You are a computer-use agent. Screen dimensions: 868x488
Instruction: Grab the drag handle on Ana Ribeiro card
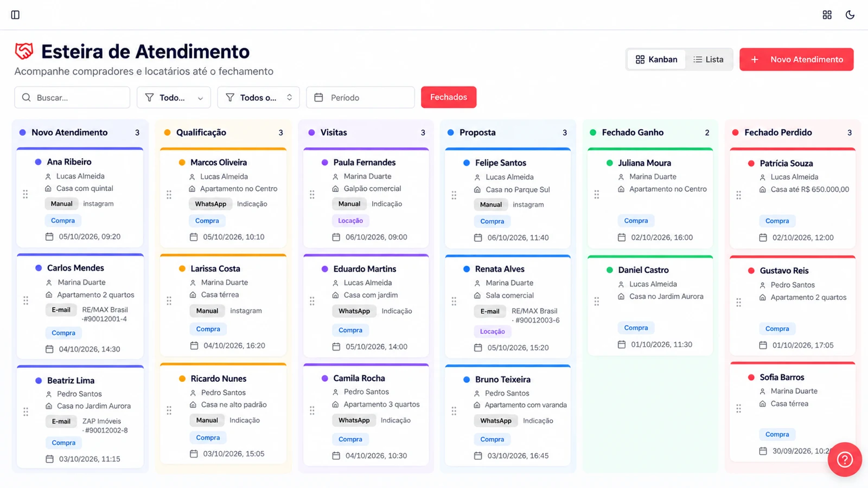coord(25,194)
